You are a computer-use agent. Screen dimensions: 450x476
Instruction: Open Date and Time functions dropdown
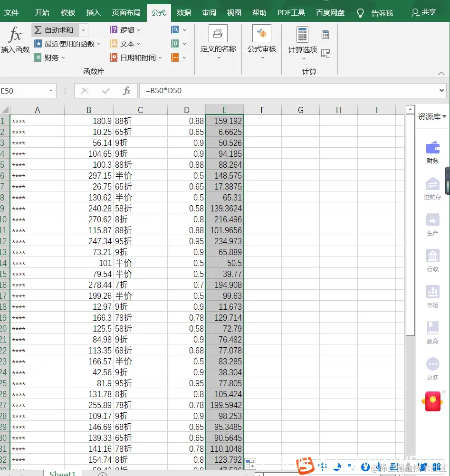pyautogui.click(x=136, y=57)
